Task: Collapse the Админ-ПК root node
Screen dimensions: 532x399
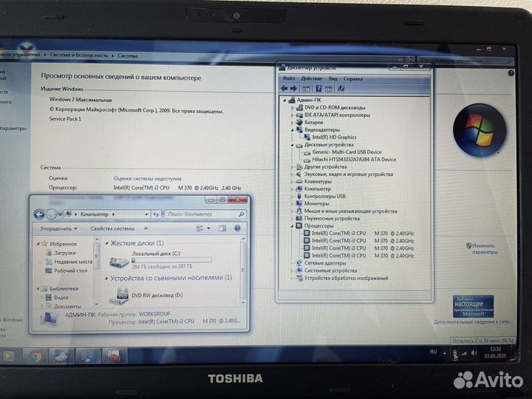Action: [x=284, y=100]
